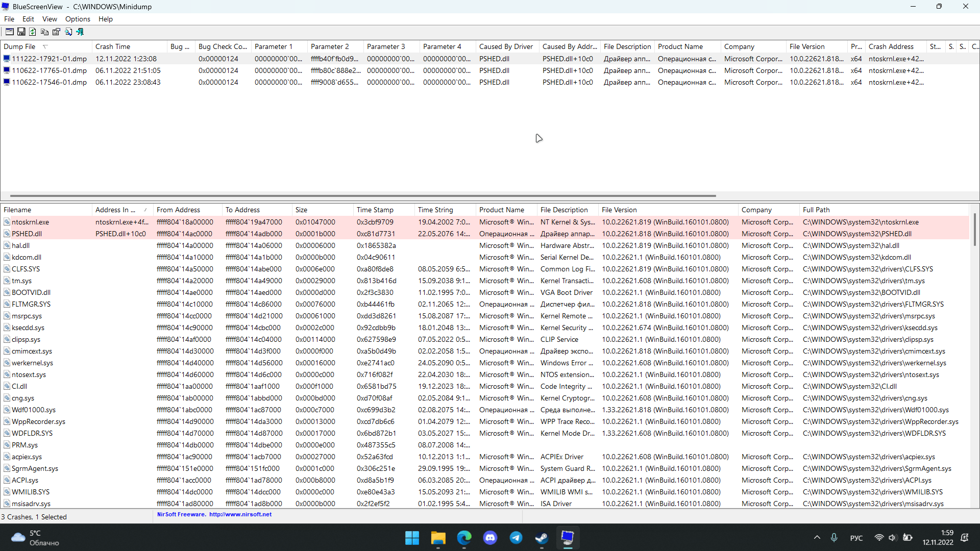Click the Find magnifier toolbar icon

[68, 32]
